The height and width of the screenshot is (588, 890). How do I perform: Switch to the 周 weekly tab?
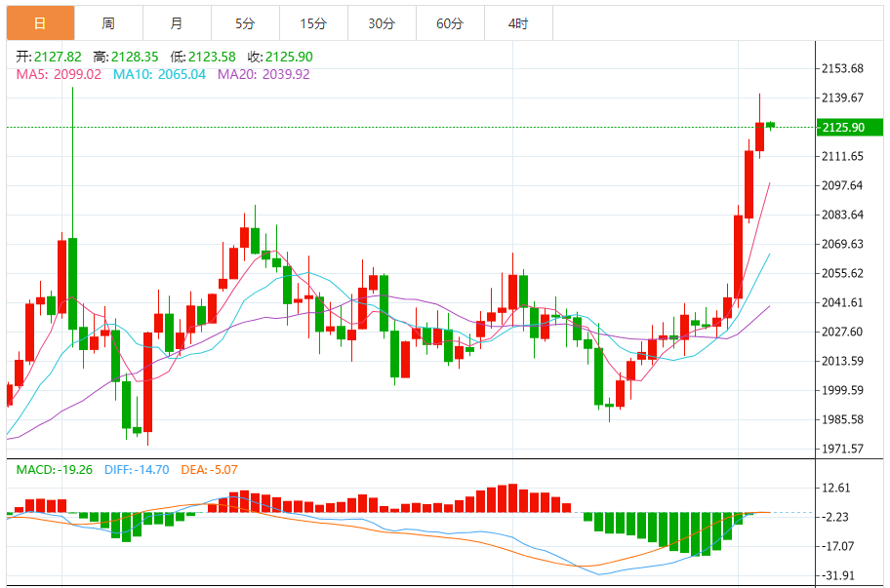[108, 23]
